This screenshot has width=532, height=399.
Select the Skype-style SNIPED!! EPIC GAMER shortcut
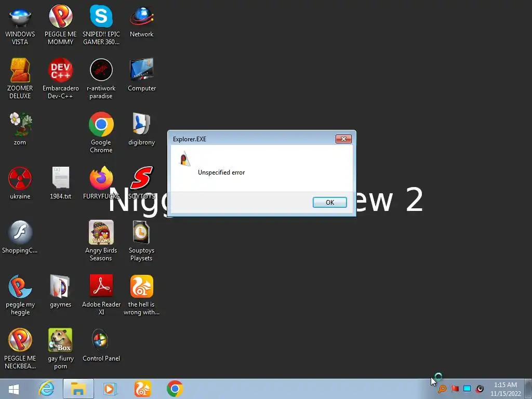(101, 26)
